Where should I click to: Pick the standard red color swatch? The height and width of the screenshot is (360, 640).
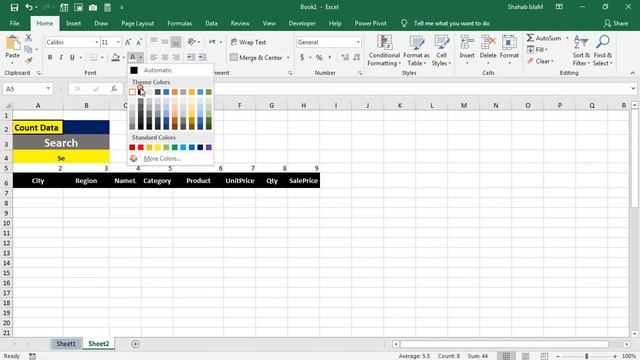(x=141, y=147)
